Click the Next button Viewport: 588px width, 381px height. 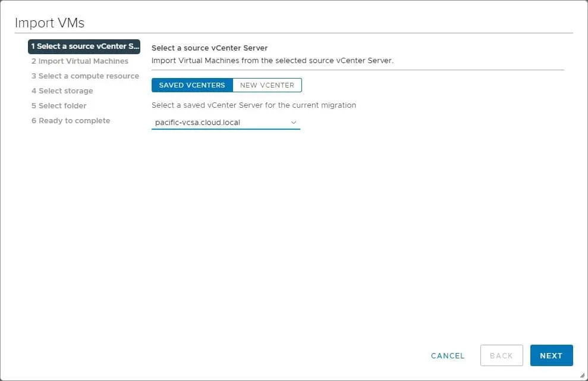pos(551,355)
